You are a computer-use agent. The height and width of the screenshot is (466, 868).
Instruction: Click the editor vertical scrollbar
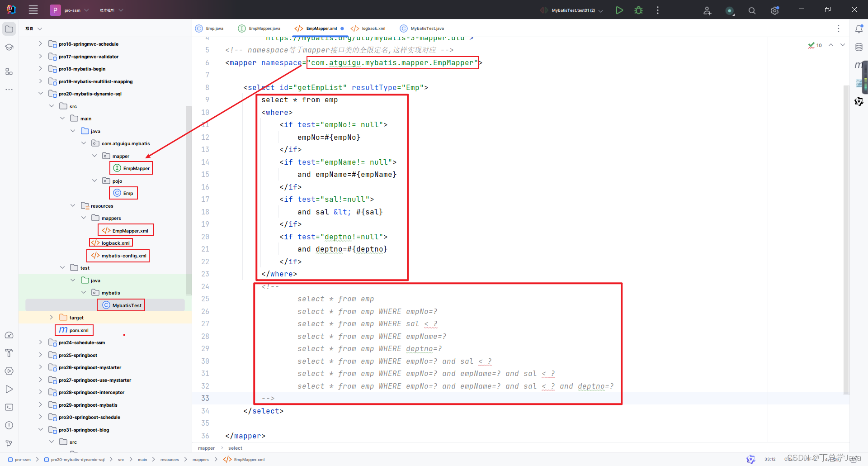coord(846,240)
